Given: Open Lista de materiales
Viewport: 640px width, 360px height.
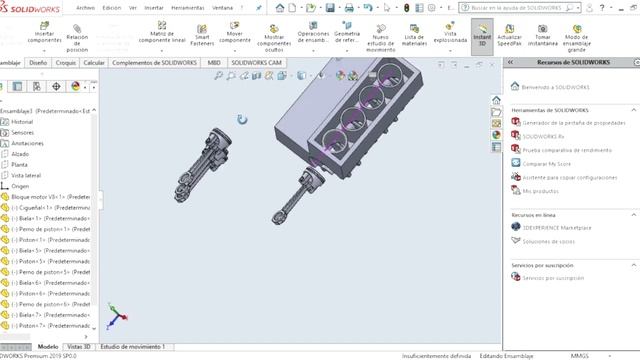Looking at the screenshot, I should click(414, 36).
